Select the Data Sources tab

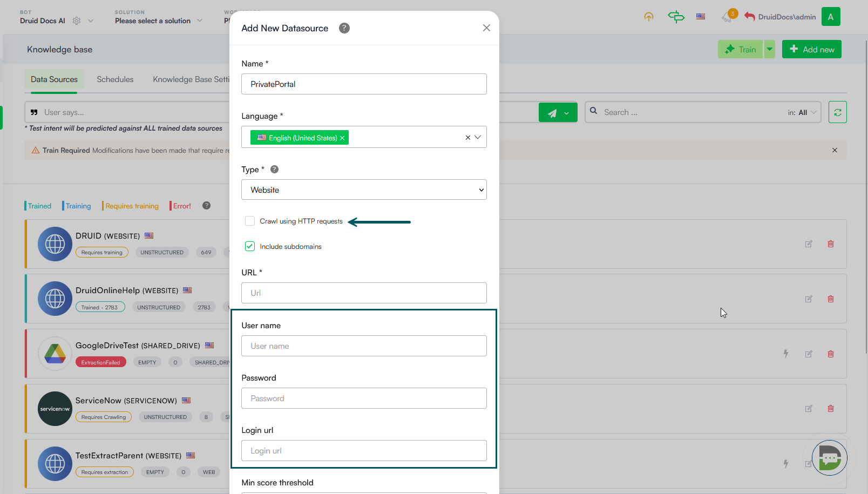(x=54, y=79)
